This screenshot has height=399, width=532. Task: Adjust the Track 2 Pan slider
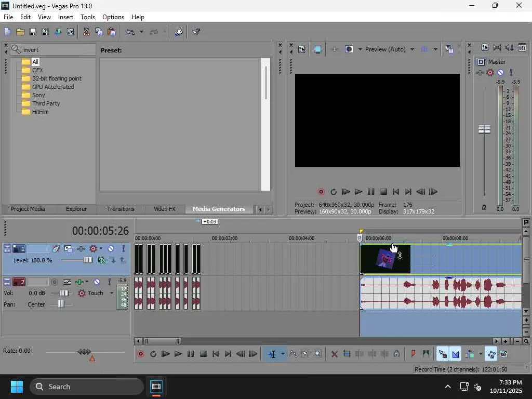pos(61,304)
